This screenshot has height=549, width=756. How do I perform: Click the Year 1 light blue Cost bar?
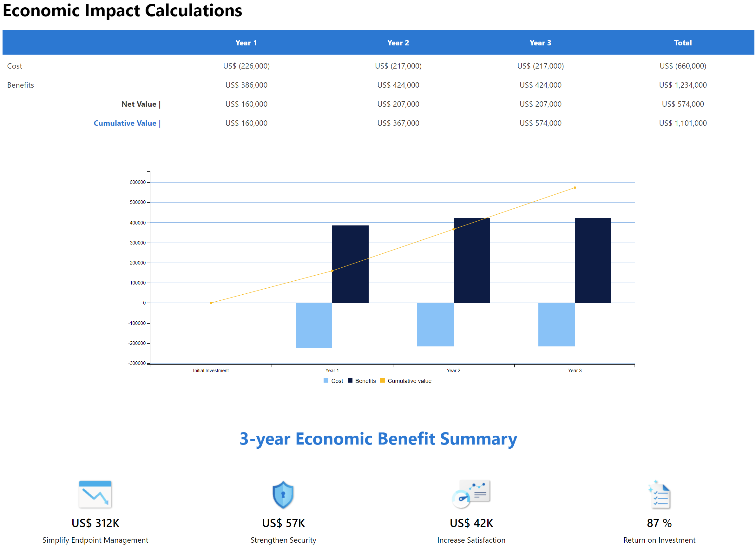314,325
